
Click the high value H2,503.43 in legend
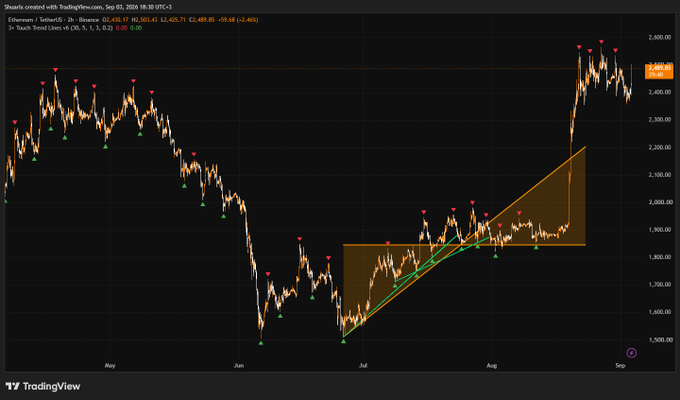144,20
